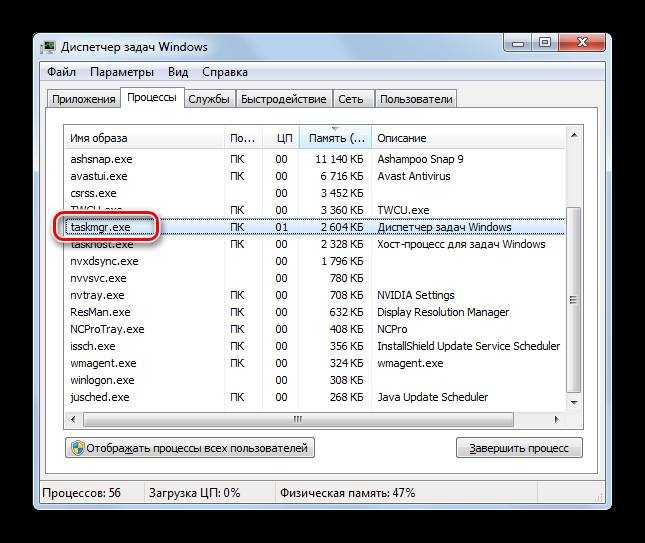
Task: Click the Физическая память: 47% status entry
Action: [x=348, y=493]
